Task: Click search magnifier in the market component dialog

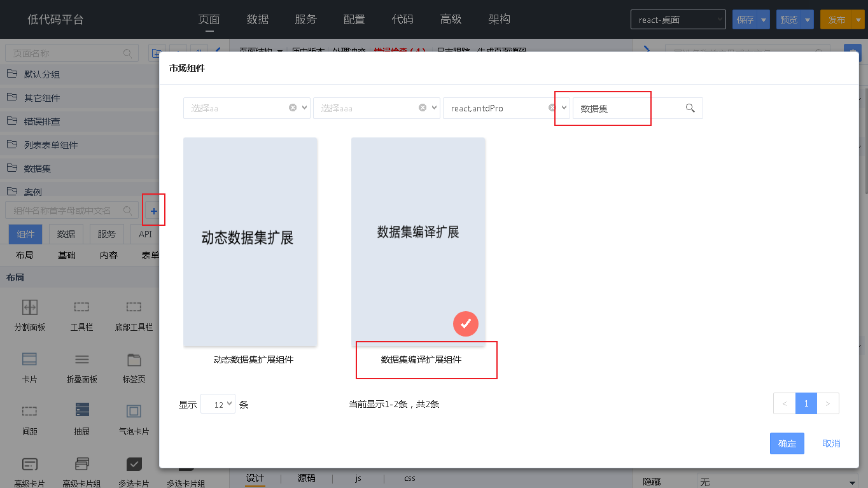Action: [690, 108]
